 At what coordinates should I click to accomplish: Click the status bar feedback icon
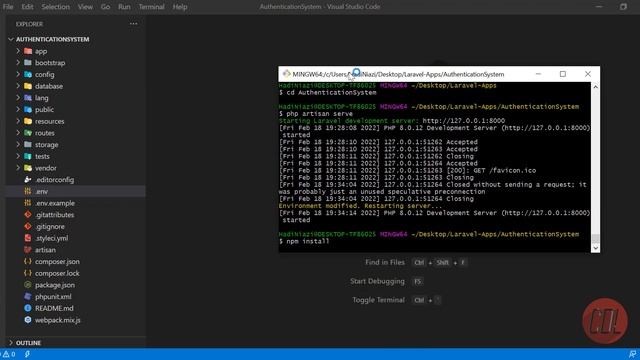(632, 354)
